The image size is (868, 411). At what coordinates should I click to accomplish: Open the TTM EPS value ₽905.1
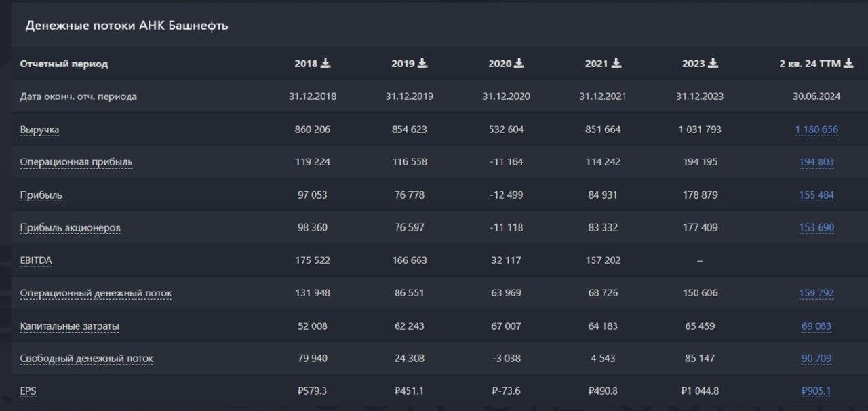coord(816,391)
